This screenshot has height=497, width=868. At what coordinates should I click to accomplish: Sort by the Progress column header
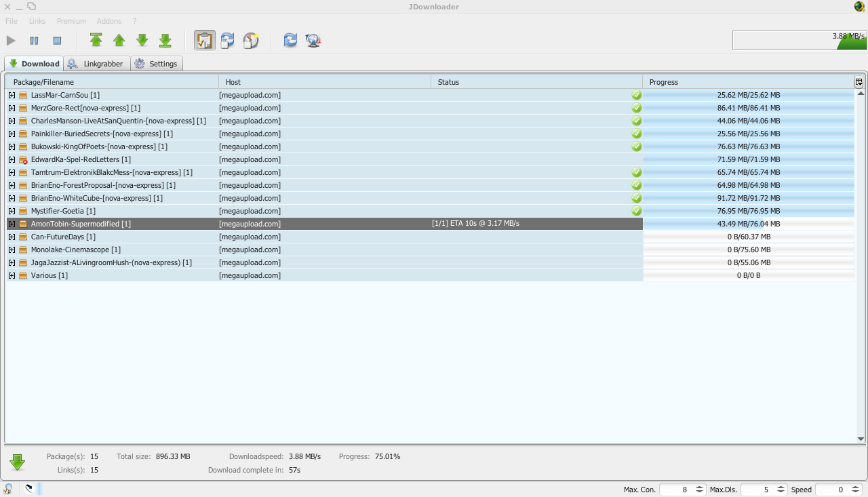(x=748, y=82)
